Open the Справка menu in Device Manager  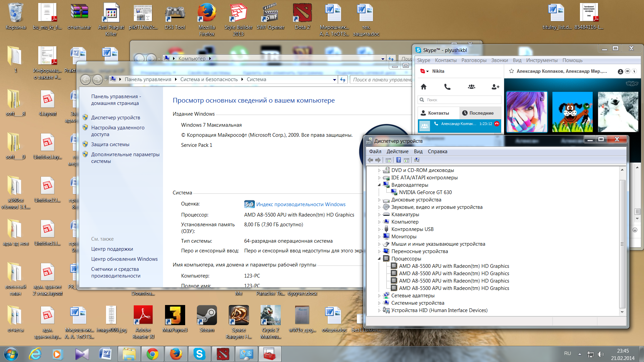coord(437,152)
